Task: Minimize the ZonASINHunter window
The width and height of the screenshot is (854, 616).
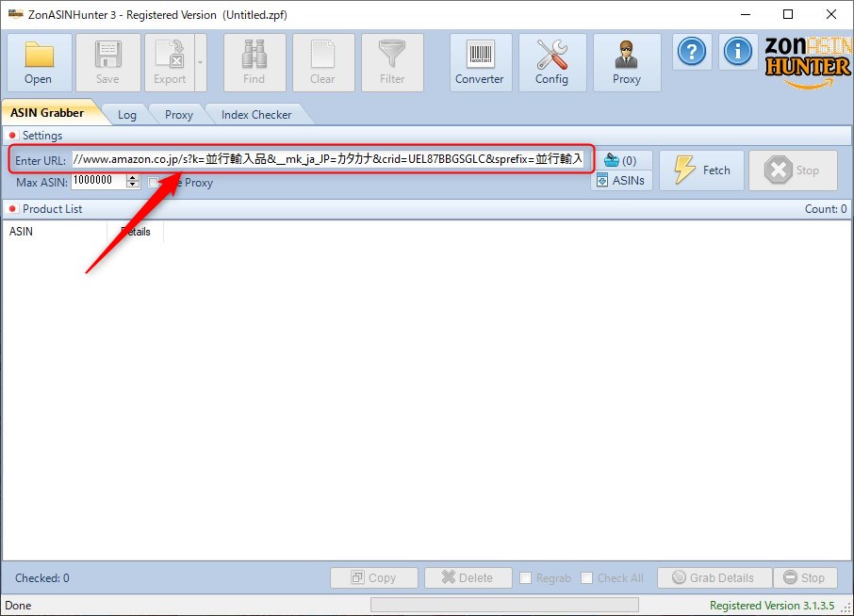Action: tap(746, 15)
